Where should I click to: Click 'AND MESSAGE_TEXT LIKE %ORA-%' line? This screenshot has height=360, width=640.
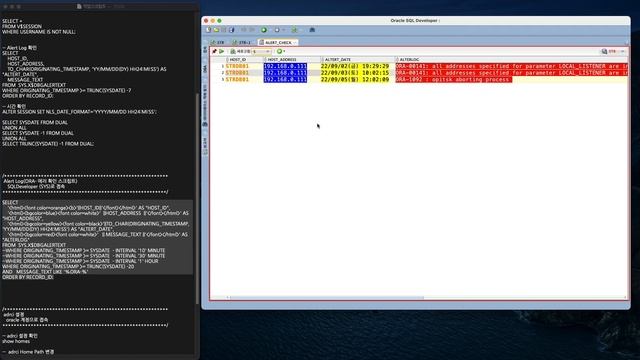pyautogui.click(x=45, y=272)
